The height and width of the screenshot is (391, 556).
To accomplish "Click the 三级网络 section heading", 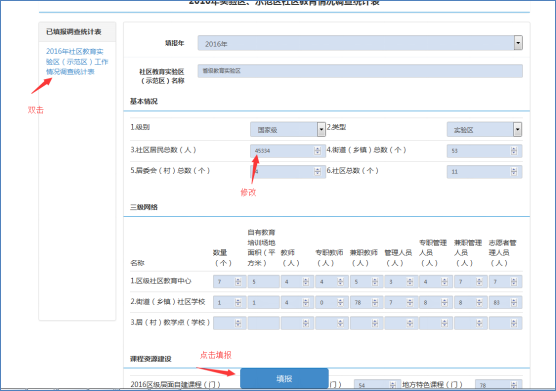I will click(144, 207).
